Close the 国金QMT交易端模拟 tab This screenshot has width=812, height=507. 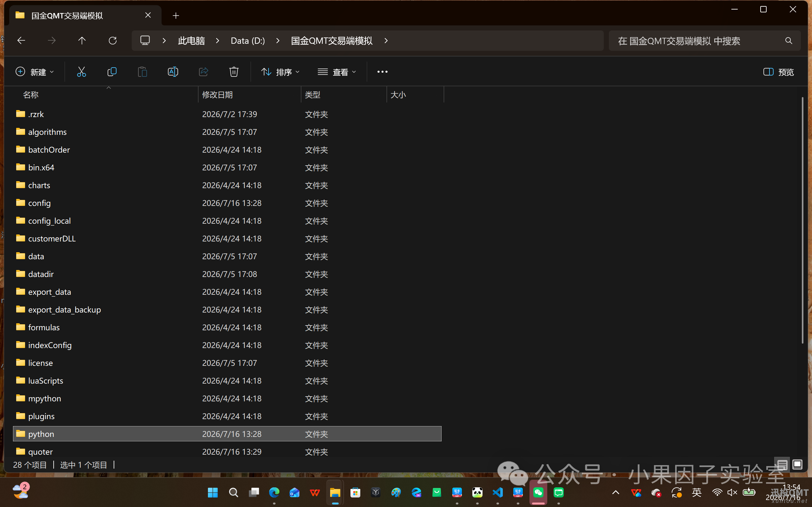(148, 15)
